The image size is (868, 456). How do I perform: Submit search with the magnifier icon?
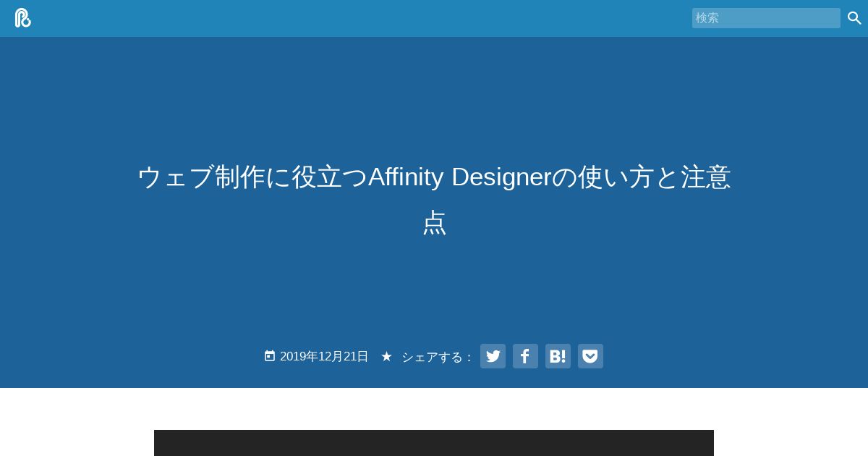click(854, 18)
